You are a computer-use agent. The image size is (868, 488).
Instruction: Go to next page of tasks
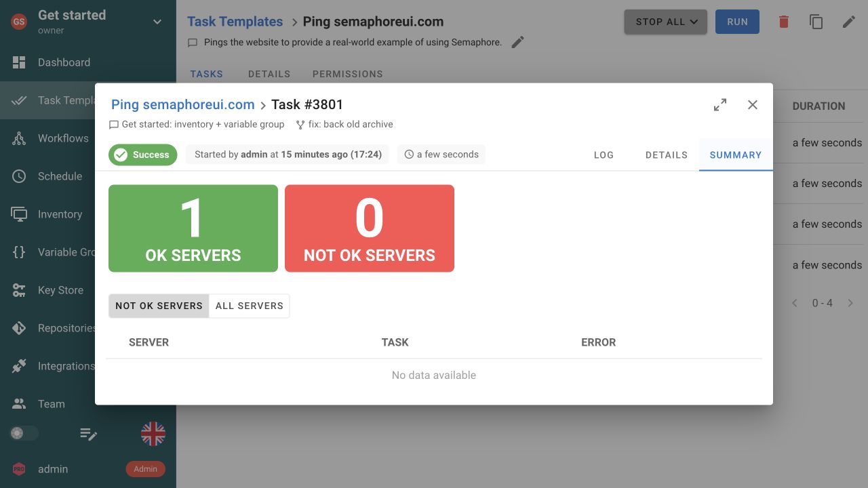[850, 303]
